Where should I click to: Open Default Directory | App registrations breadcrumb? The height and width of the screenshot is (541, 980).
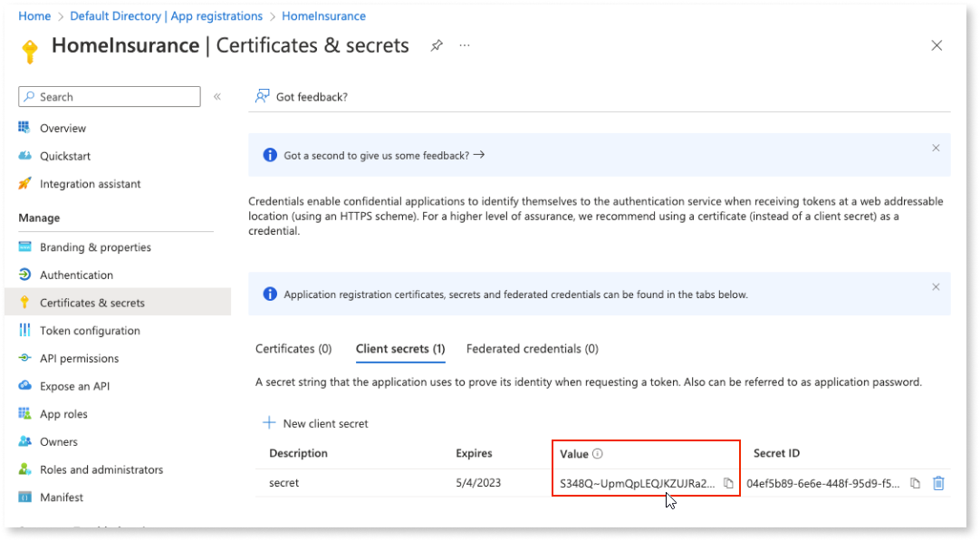tap(167, 16)
